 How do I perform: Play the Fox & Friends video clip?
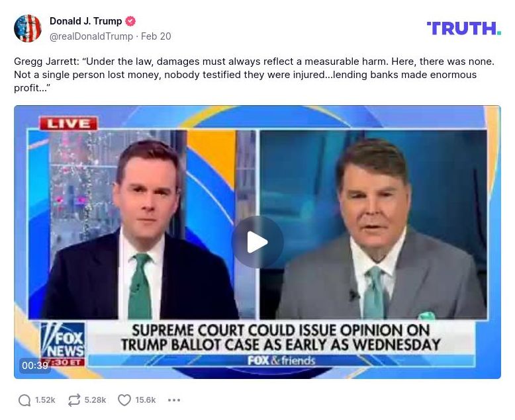pos(257,242)
